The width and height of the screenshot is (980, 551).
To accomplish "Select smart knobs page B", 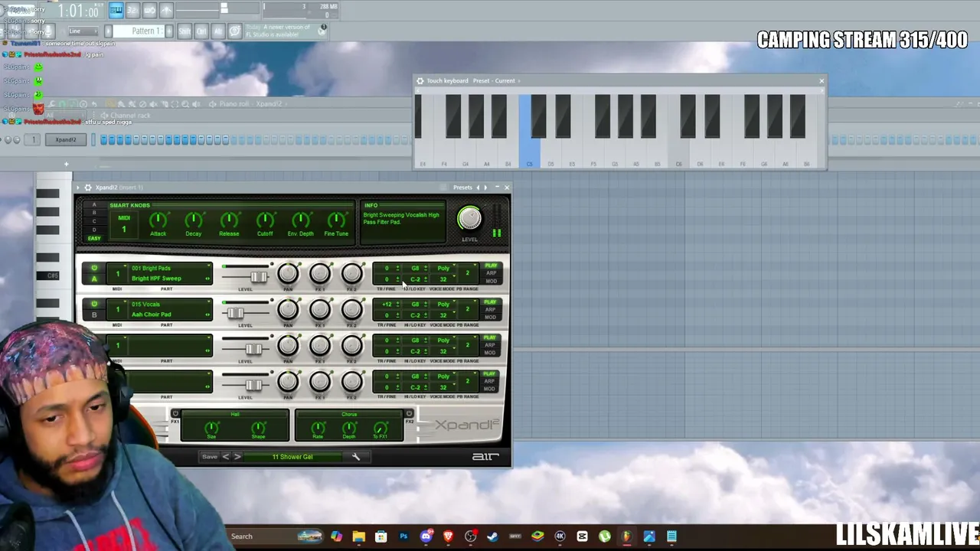I will 94,213.
